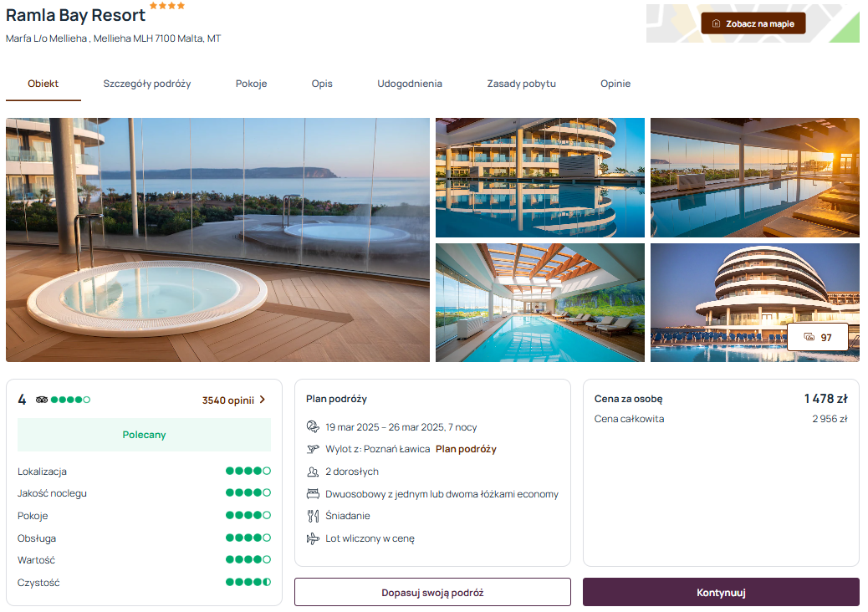The height and width of the screenshot is (612, 868).
Task: Open the main jacuzzi terrace photo
Action: click(217, 240)
